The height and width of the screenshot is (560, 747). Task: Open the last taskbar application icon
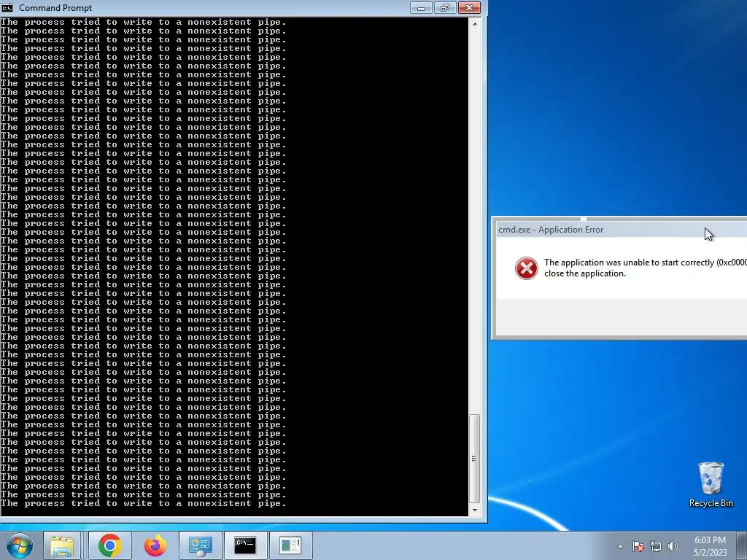click(290, 545)
